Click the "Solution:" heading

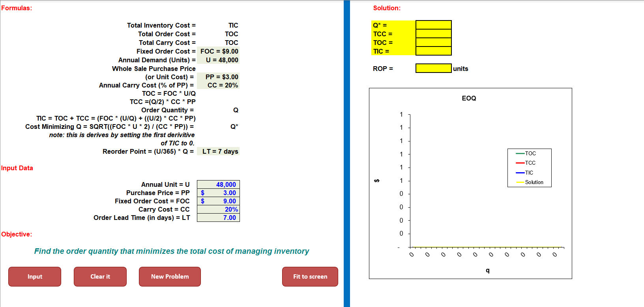click(x=387, y=8)
